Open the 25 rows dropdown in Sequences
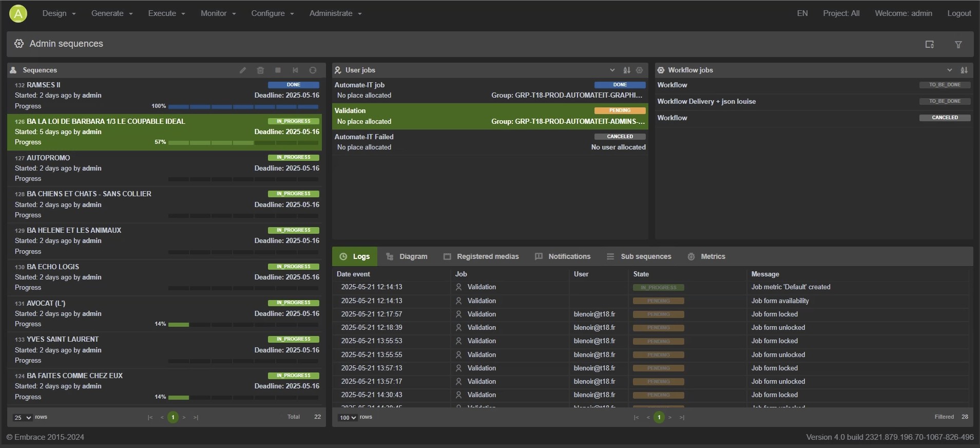 click(23, 418)
